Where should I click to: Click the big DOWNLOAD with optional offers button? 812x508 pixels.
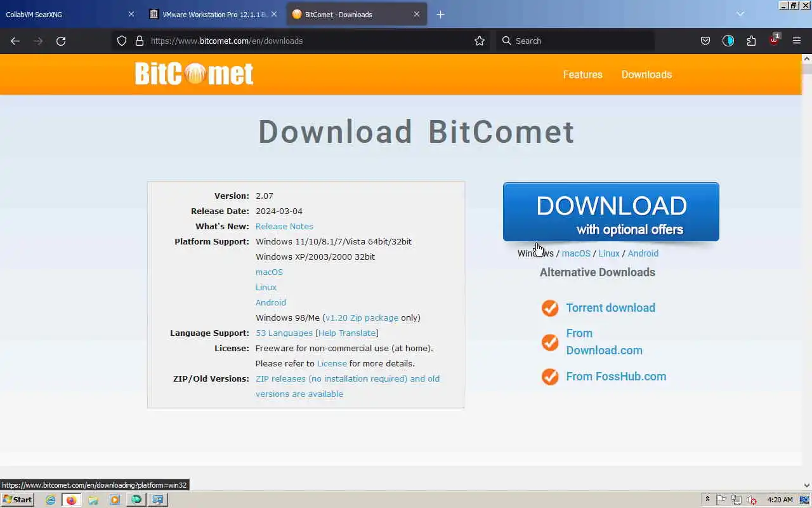(x=611, y=212)
